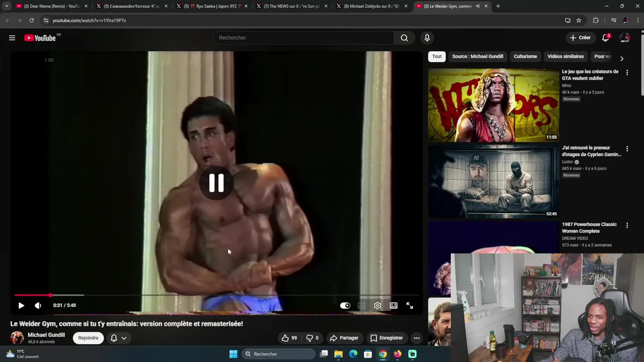The height and width of the screenshot is (362, 644).
Task: Open Chrome three-dot menu
Action: [x=638, y=20]
